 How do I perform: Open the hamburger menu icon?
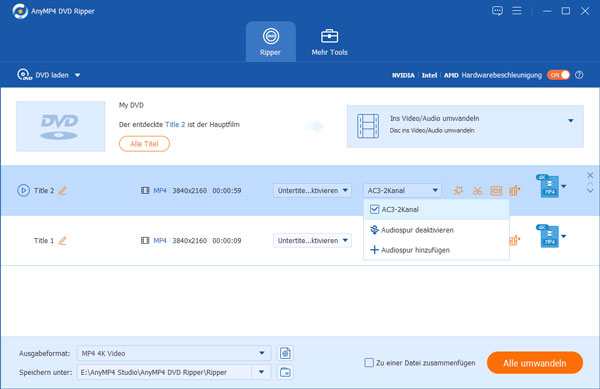[x=517, y=11]
